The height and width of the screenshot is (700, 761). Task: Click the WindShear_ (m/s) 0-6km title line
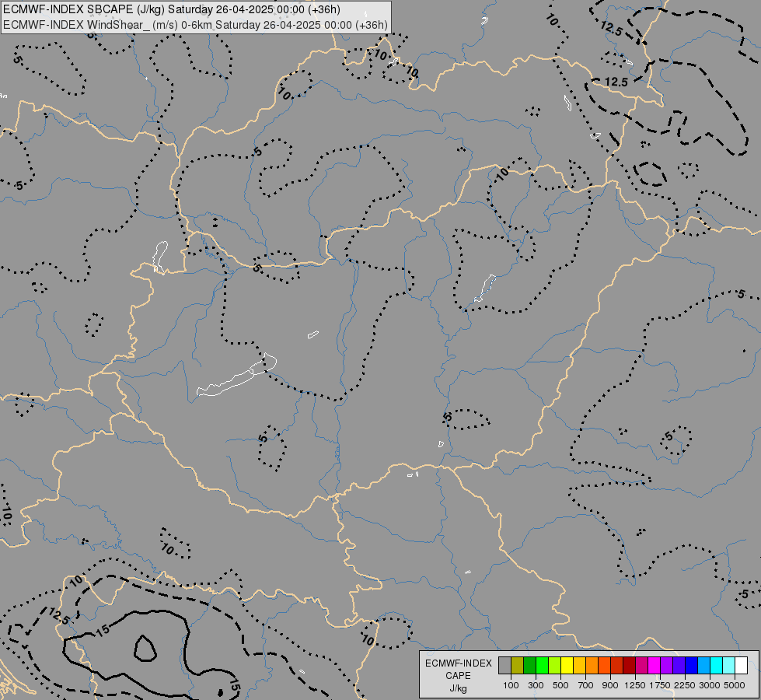(195, 24)
